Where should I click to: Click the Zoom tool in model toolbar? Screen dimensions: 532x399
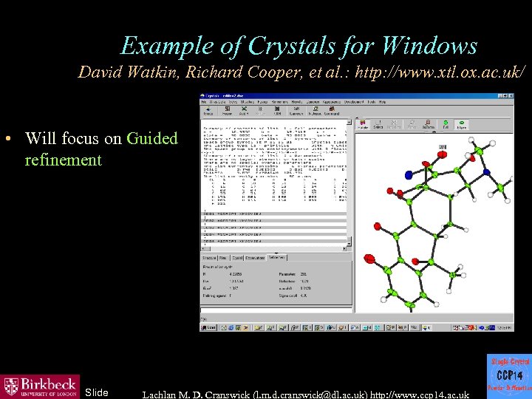412,125
